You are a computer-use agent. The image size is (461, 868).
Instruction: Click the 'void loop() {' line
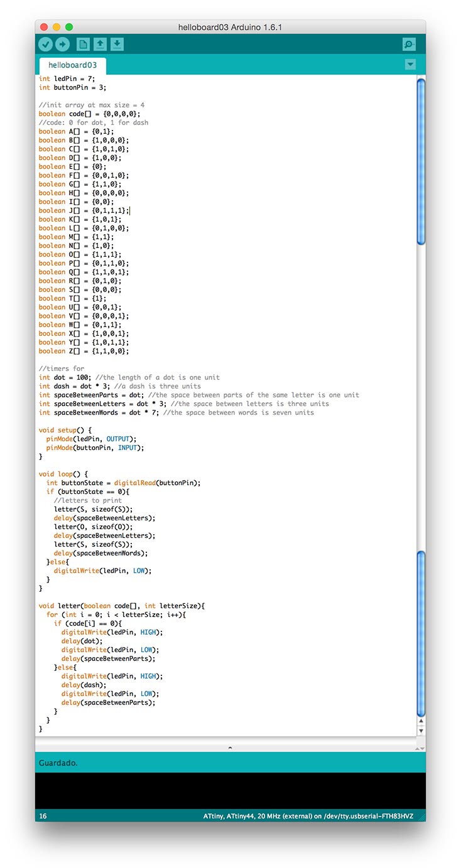(x=63, y=474)
